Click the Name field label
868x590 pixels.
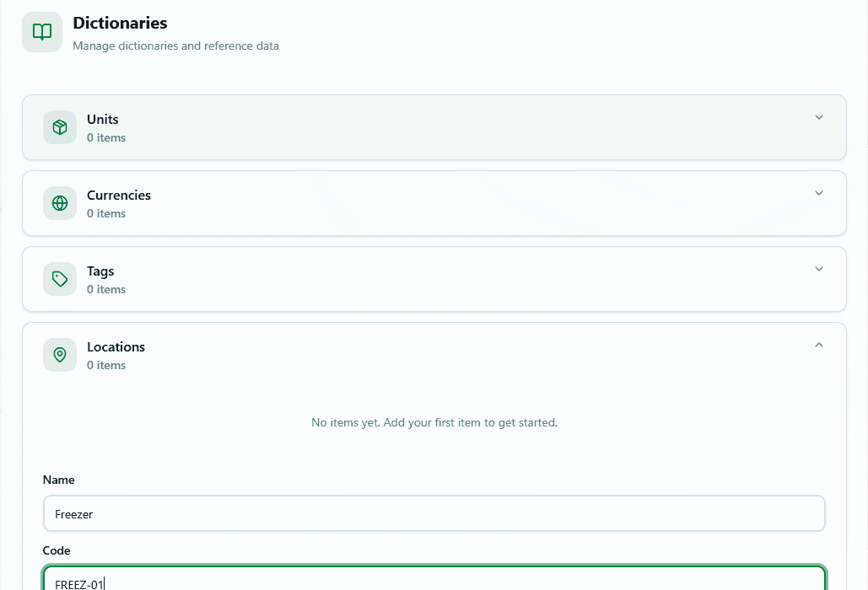(59, 480)
